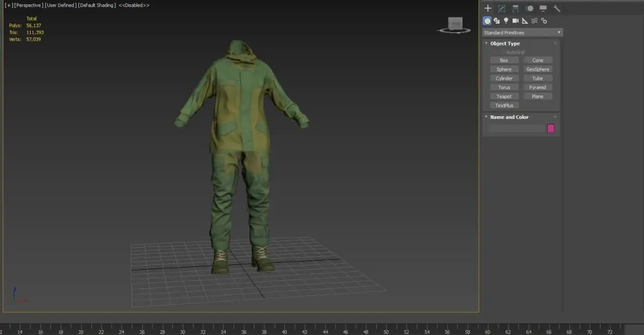
Task: Create a GeoSphere primitive
Action: point(538,70)
